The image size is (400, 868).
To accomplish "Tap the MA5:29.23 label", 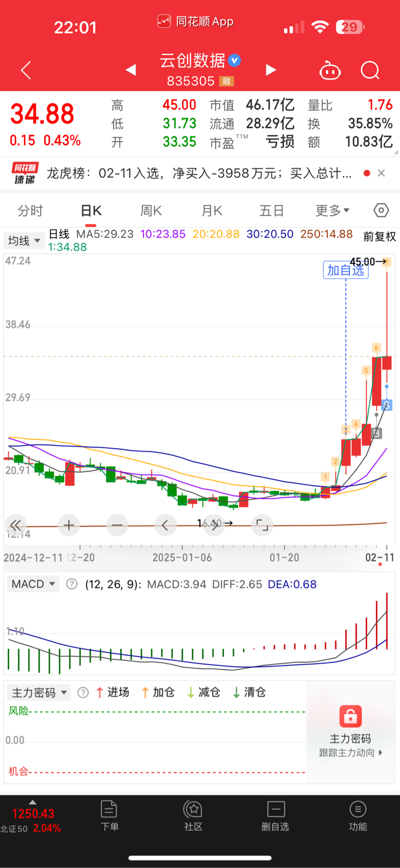I will click(105, 234).
